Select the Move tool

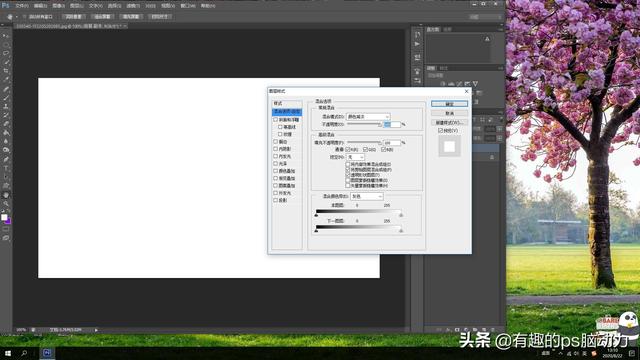point(6,36)
